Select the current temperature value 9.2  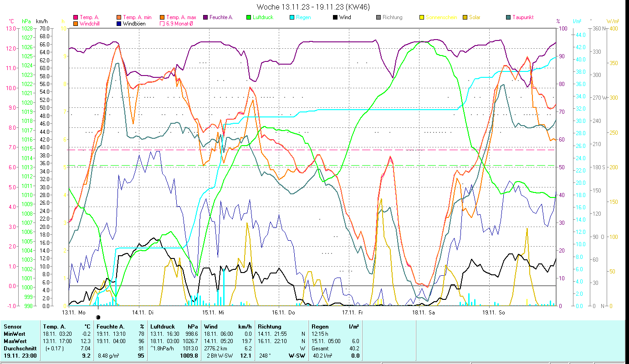click(x=87, y=356)
